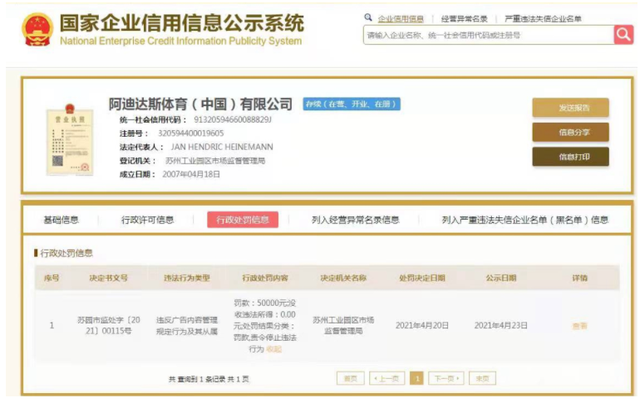Click the red search magnifier button
The image size is (640, 403).
pos(623,35)
